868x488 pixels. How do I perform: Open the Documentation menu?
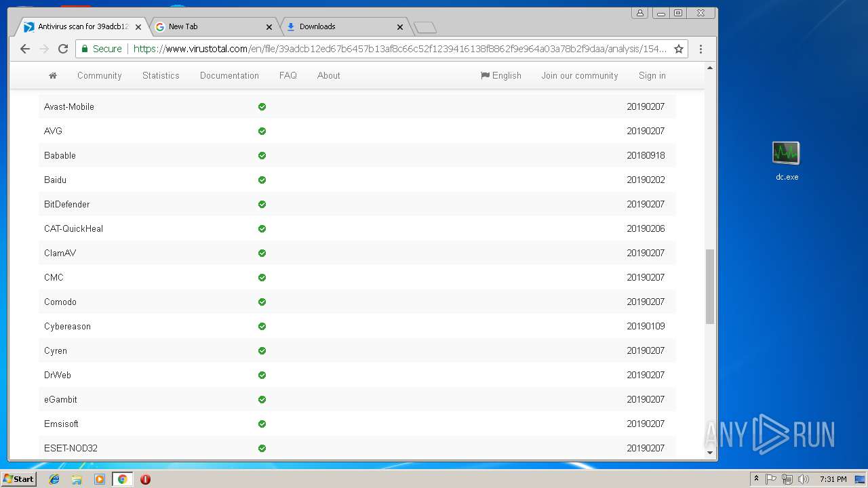tap(229, 75)
